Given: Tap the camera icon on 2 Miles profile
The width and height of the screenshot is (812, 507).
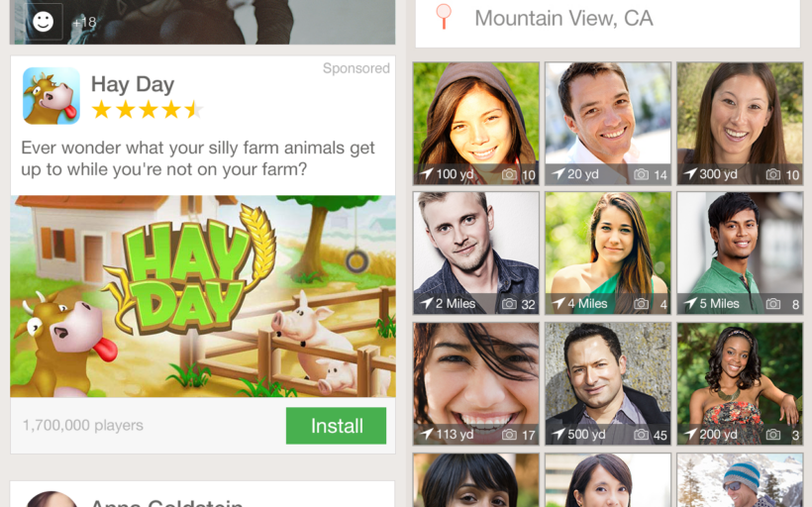Looking at the screenshot, I should point(509,304).
